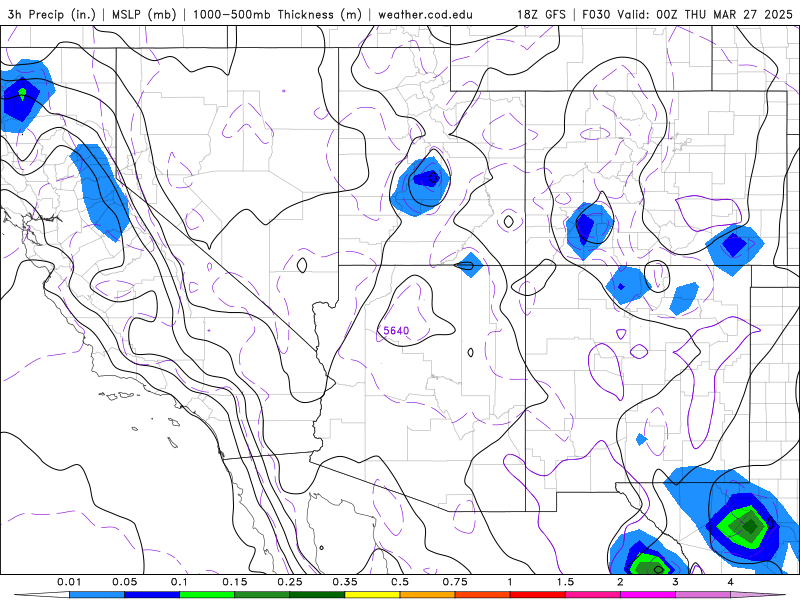Click the 0.15 legend value

tap(235, 582)
